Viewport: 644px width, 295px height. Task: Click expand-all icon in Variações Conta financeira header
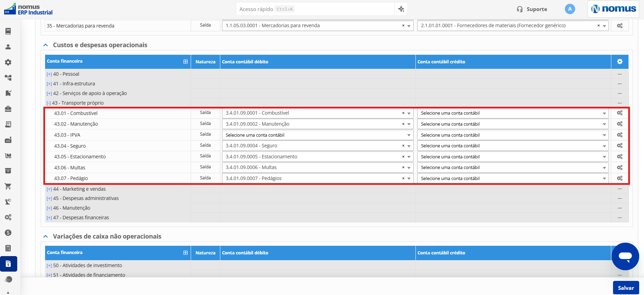pos(186,253)
